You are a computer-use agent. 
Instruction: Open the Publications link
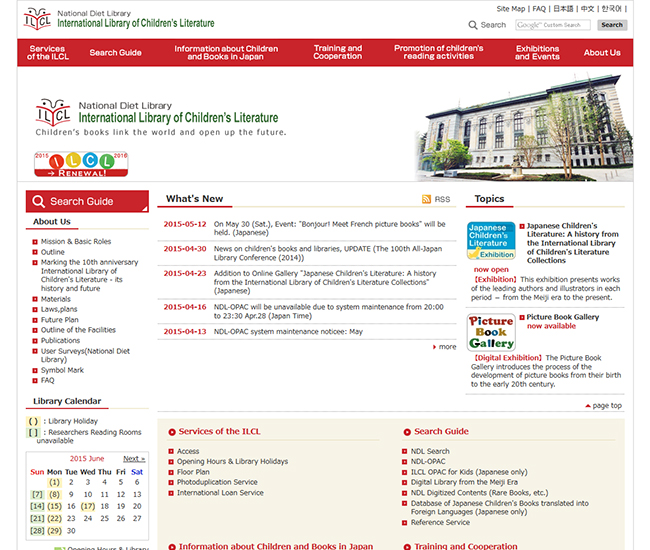click(x=60, y=340)
